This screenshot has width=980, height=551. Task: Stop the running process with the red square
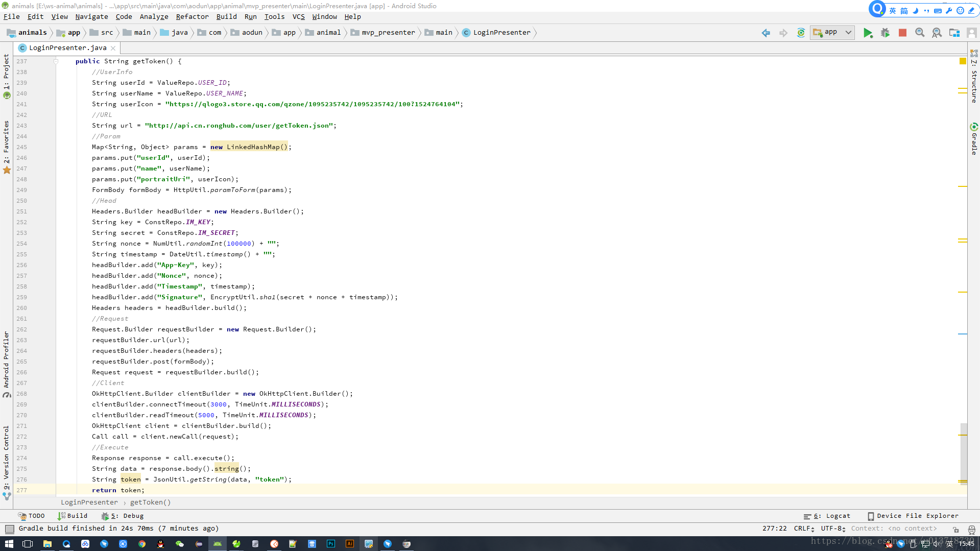tap(902, 33)
